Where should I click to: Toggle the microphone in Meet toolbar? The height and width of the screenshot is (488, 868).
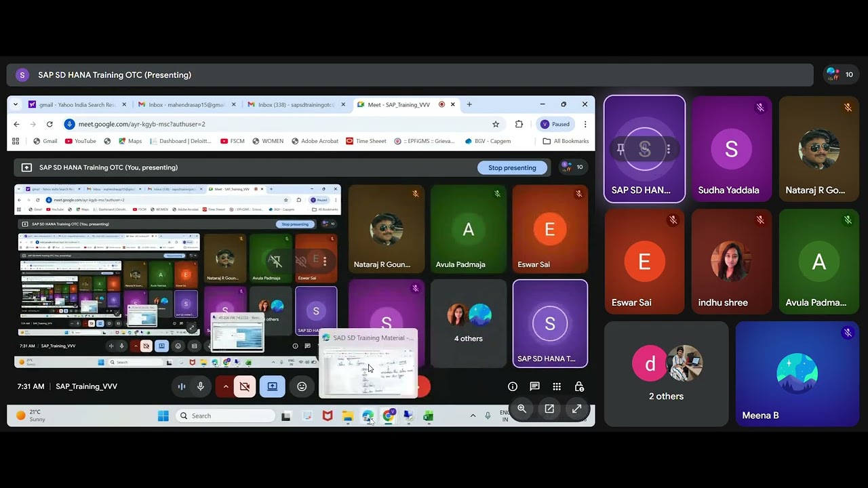click(201, 386)
